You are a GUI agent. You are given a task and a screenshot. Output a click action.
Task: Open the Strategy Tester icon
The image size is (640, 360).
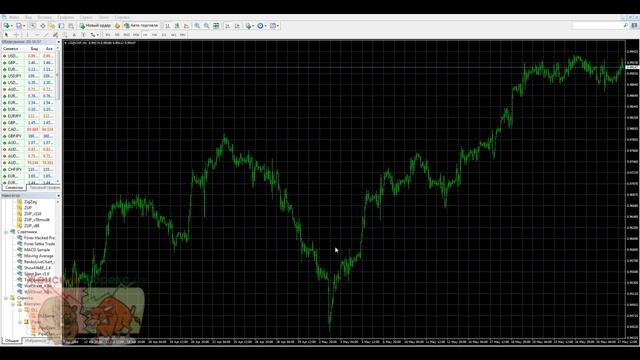pos(71,26)
